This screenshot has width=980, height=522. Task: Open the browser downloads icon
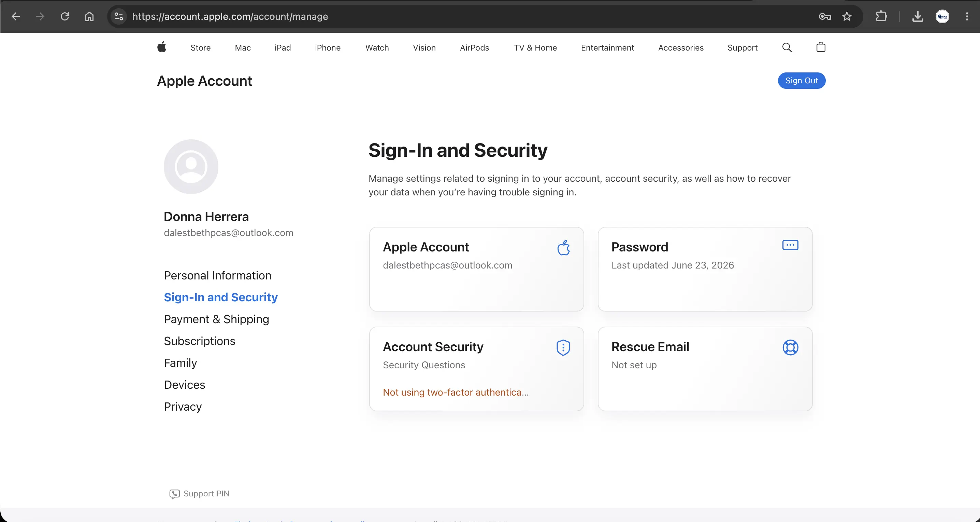tap(918, 16)
